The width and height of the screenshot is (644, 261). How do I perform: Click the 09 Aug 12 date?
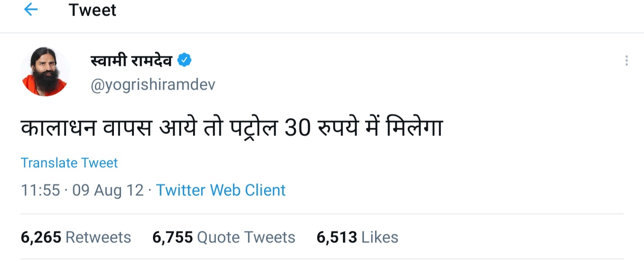click(x=107, y=190)
